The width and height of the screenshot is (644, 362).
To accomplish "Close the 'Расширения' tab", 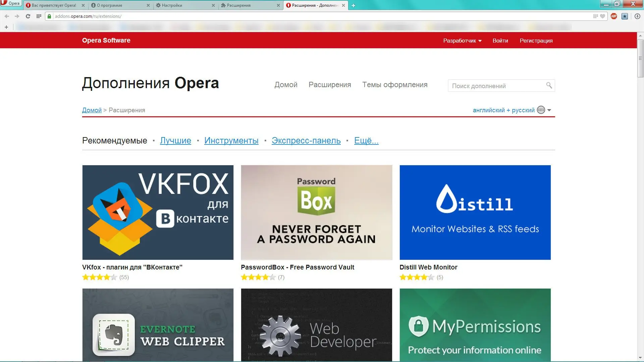I will pos(278,5).
